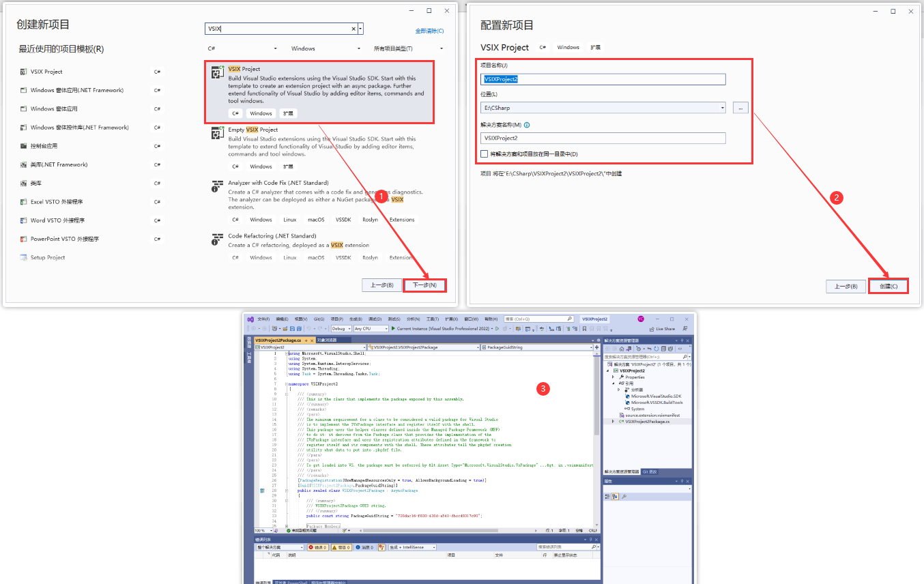The image size is (924, 584).
Task: Open PackageGuidString member dropdown in editor
Action: point(537,347)
